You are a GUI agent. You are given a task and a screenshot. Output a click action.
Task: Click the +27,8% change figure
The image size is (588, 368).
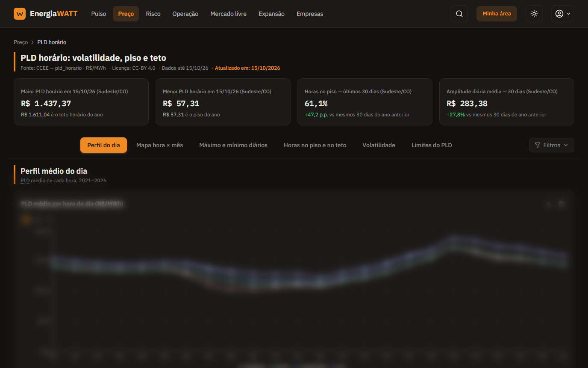(456, 115)
